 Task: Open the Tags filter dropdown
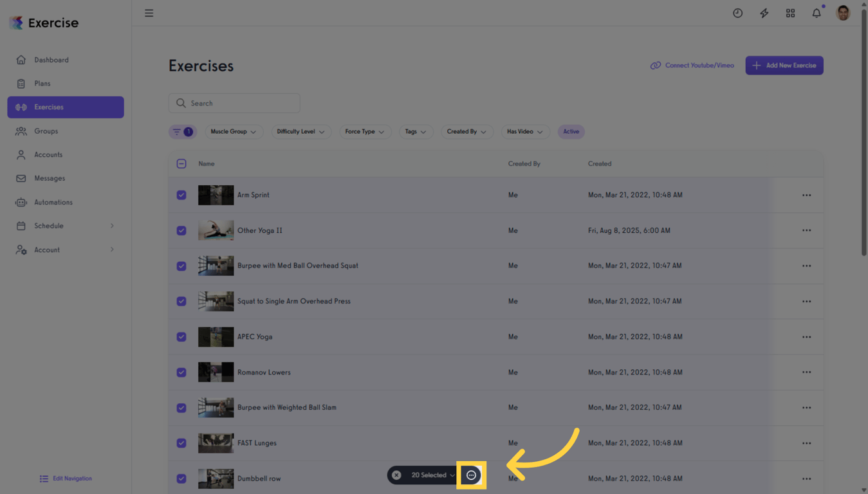tap(416, 132)
